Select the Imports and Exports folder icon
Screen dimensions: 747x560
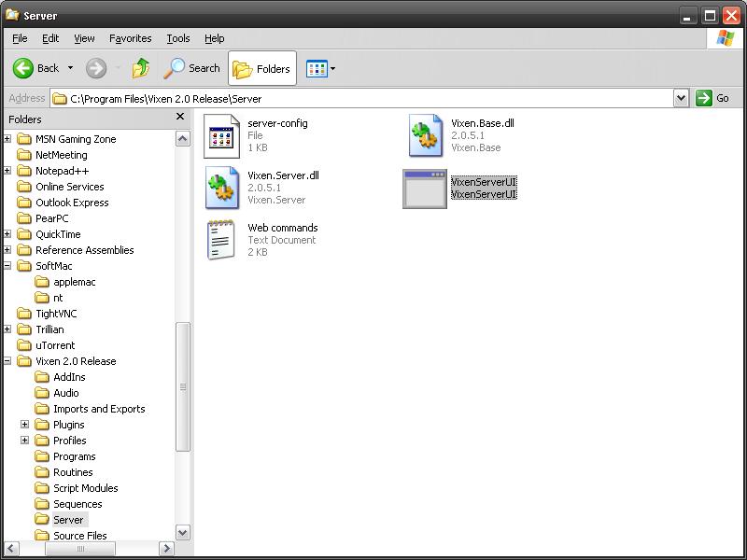tap(42, 409)
